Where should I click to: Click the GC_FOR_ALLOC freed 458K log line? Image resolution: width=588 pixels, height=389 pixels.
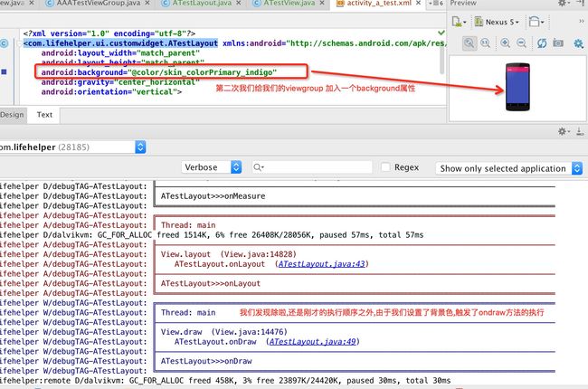point(225,381)
